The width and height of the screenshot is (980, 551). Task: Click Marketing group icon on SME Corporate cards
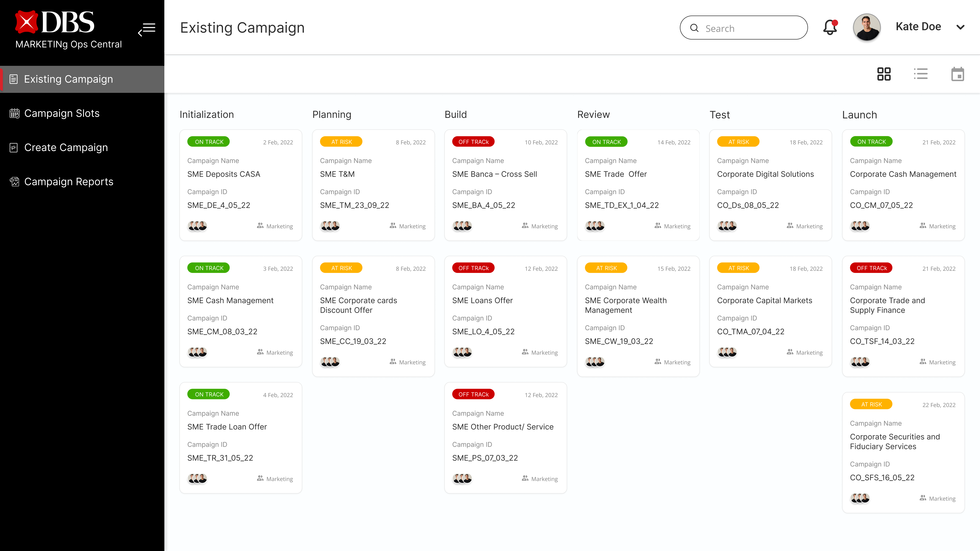click(x=393, y=362)
